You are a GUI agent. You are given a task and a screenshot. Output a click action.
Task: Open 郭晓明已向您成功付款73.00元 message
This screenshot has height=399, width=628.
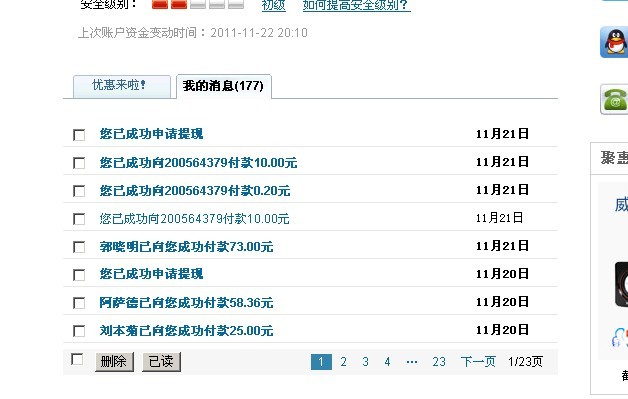click(186, 247)
